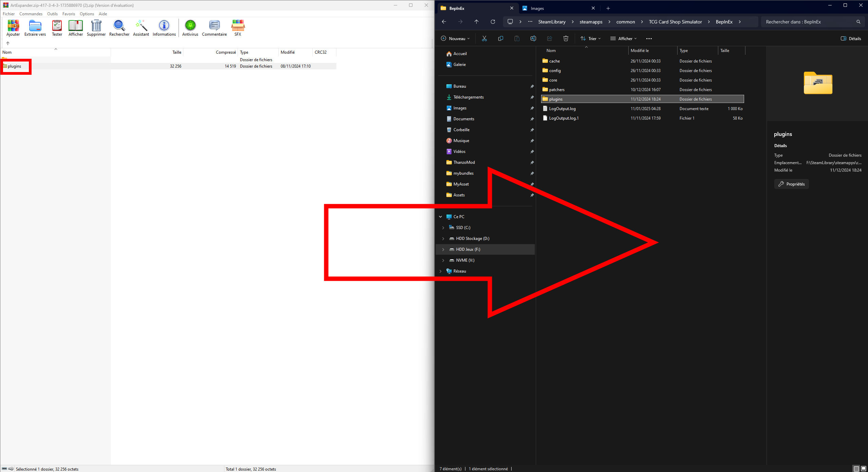
Task: Open the Trier sort dropdown
Action: [x=591, y=38]
